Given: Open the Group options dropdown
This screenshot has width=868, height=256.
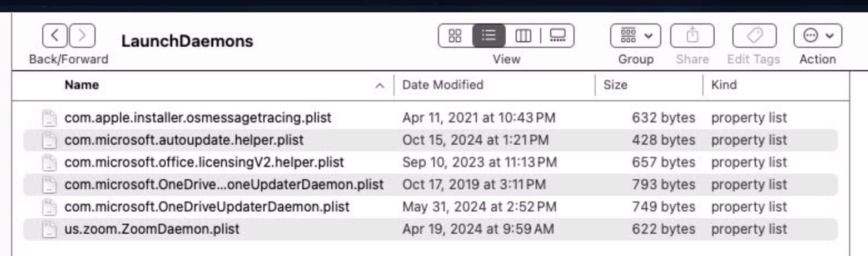Looking at the screenshot, I should point(635,37).
